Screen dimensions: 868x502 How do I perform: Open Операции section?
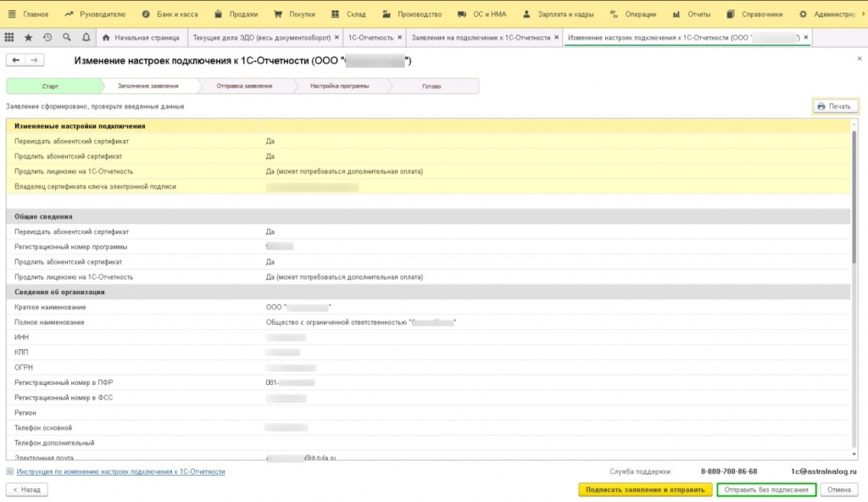pos(632,14)
